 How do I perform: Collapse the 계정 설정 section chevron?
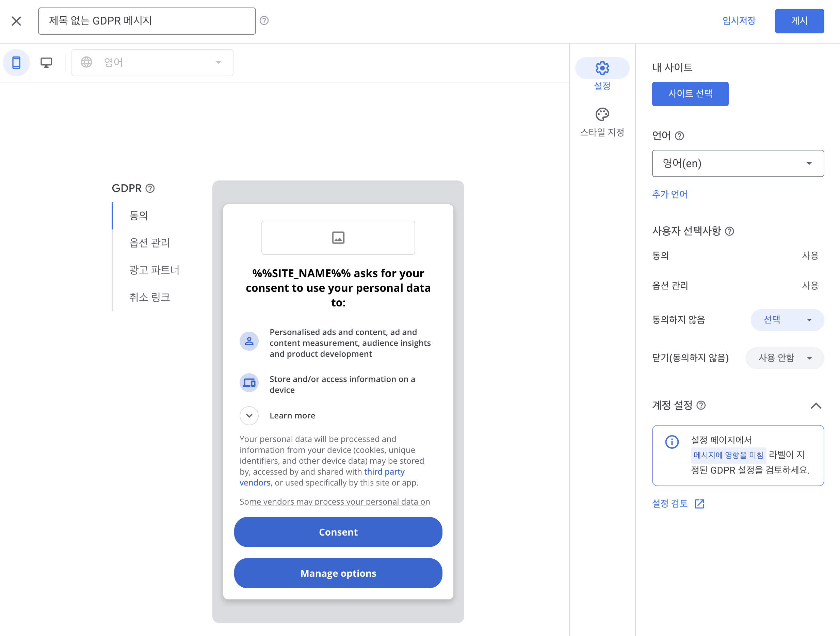816,406
